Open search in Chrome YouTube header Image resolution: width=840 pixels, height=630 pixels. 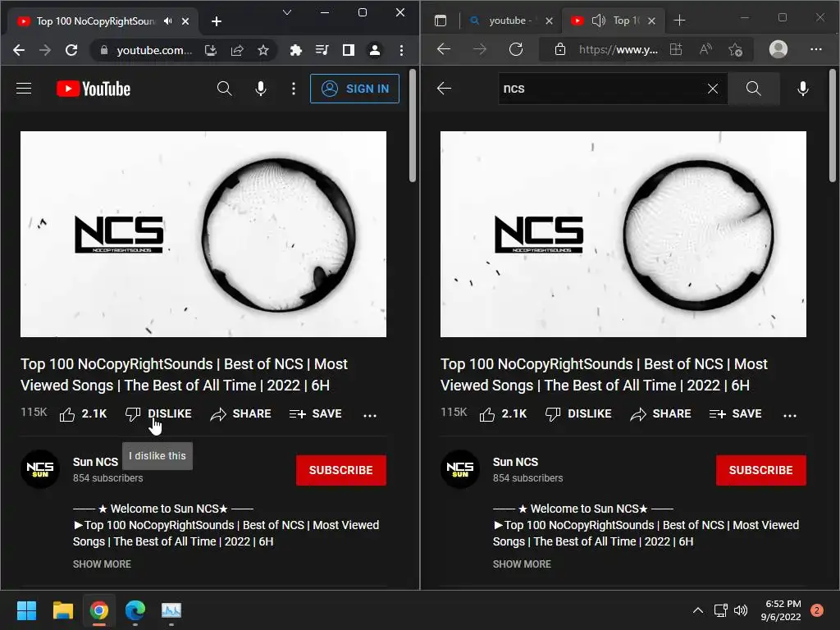(225, 89)
